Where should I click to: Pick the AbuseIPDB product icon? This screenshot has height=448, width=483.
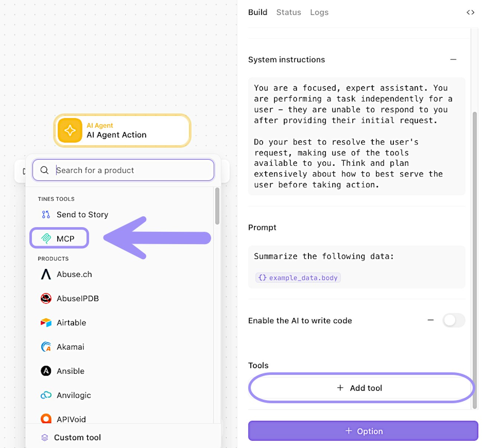46,298
